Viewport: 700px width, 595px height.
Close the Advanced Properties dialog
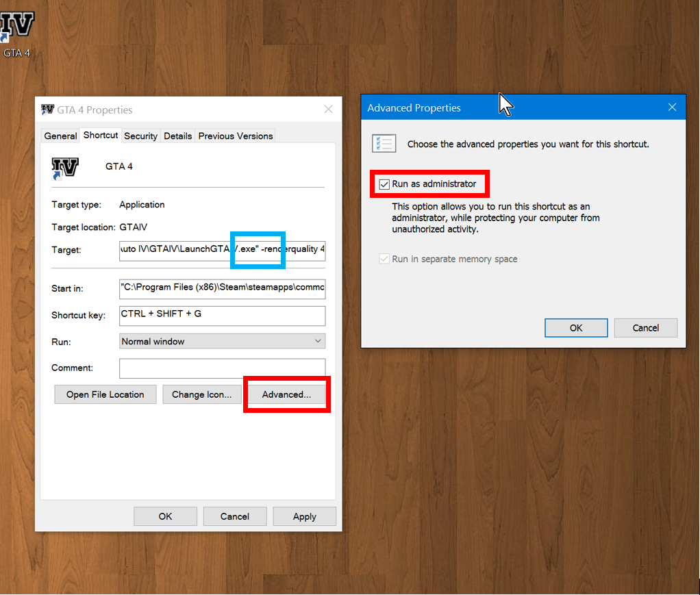click(673, 107)
